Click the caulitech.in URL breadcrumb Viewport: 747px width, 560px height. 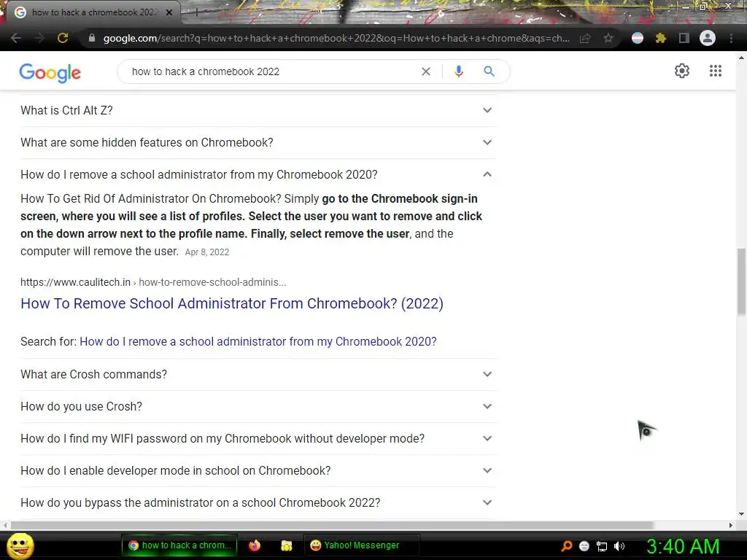(x=153, y=282)
